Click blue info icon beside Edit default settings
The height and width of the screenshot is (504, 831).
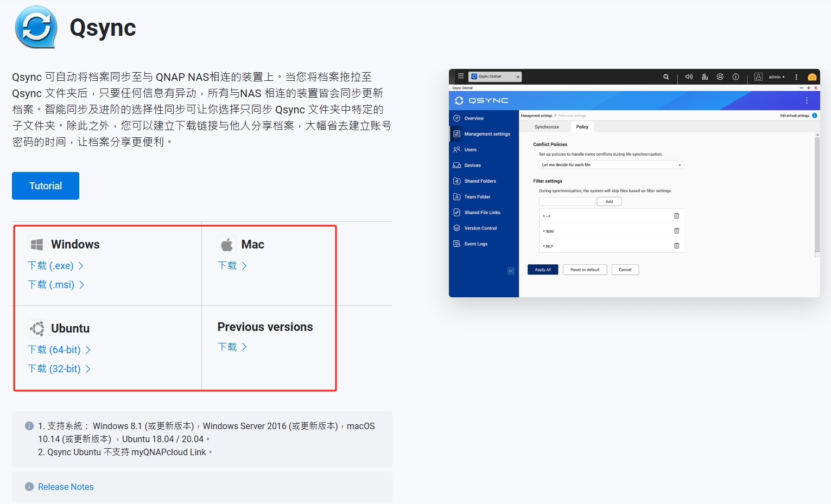[x=815, y=116]
